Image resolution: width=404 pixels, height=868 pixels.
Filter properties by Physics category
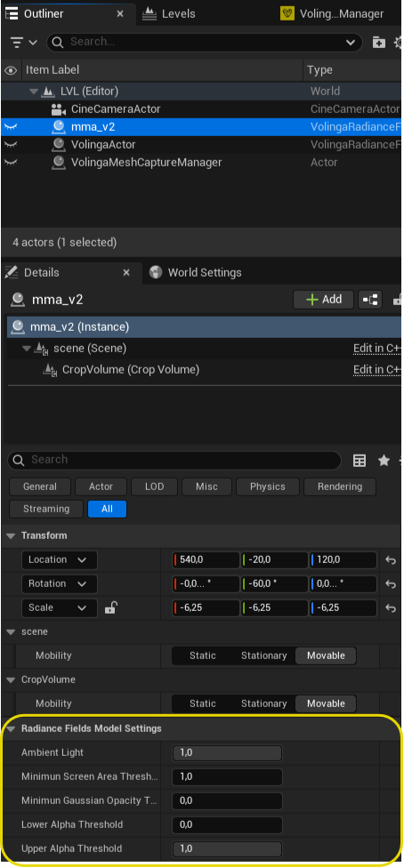(268, 486)
